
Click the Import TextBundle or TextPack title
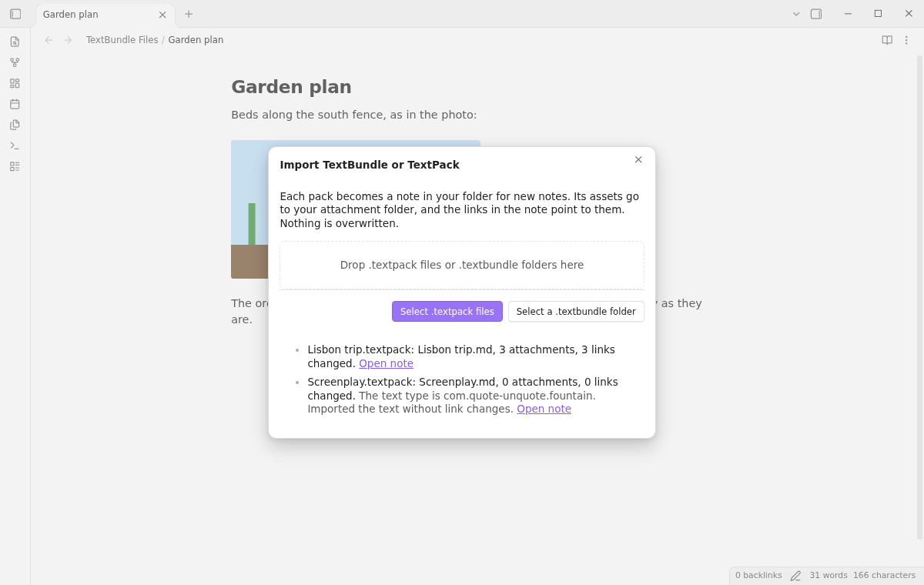click(x=370, y=165)
